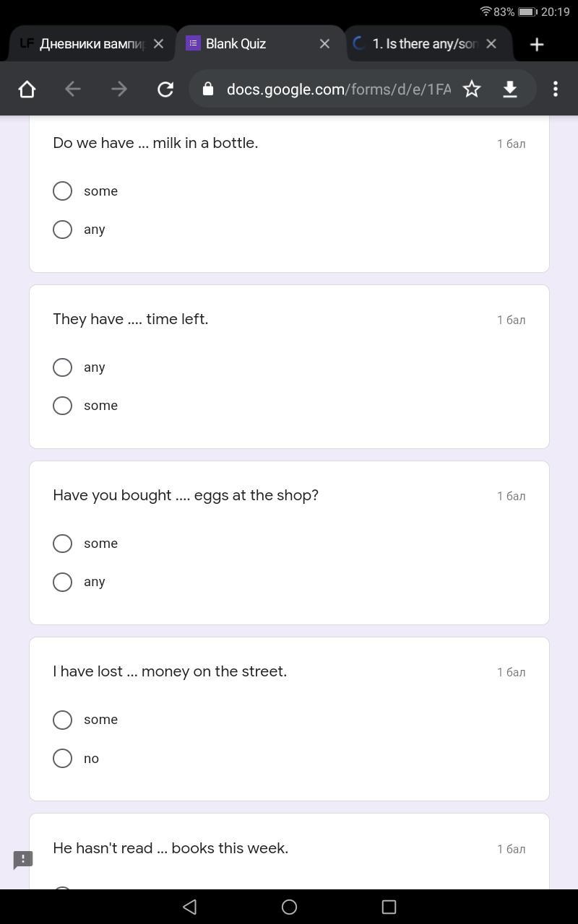The image size is (578, 924).
Task: Open the Chrome three-dot menu
Action: pos(556,89)
